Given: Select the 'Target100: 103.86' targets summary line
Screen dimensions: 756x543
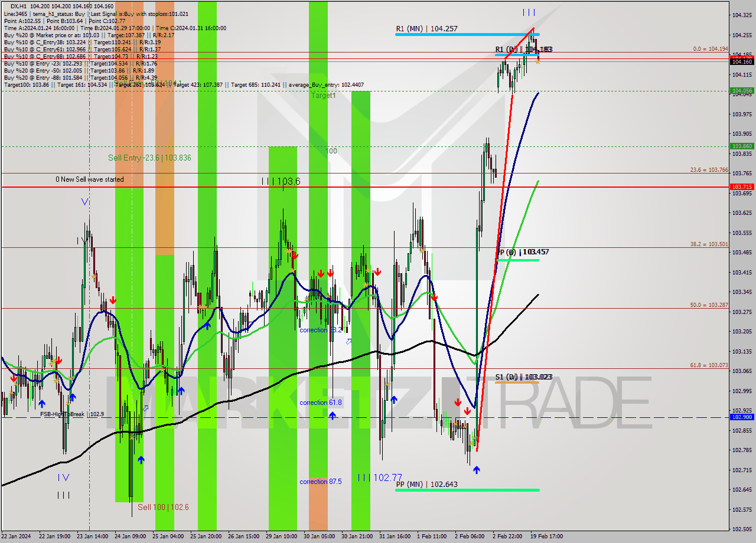Looking at the screenshot, I should (x=184, y=85).
